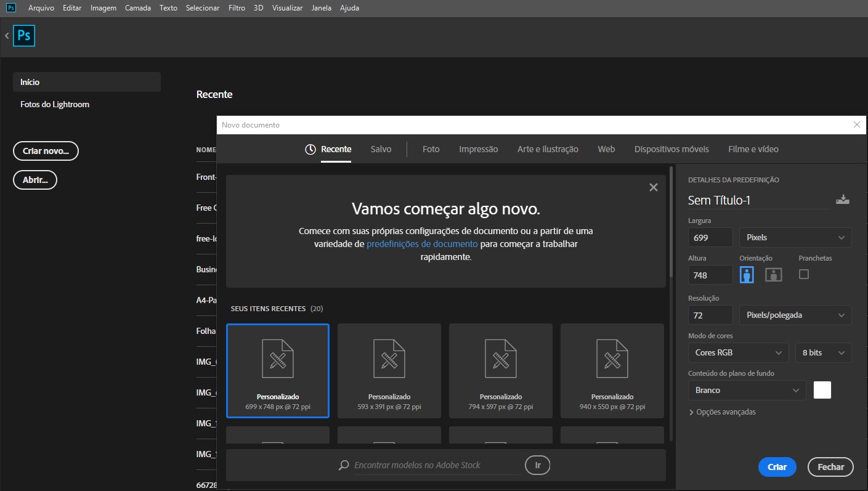
Task: Expand Opções avançadas section
Action: tap(722, 412)
